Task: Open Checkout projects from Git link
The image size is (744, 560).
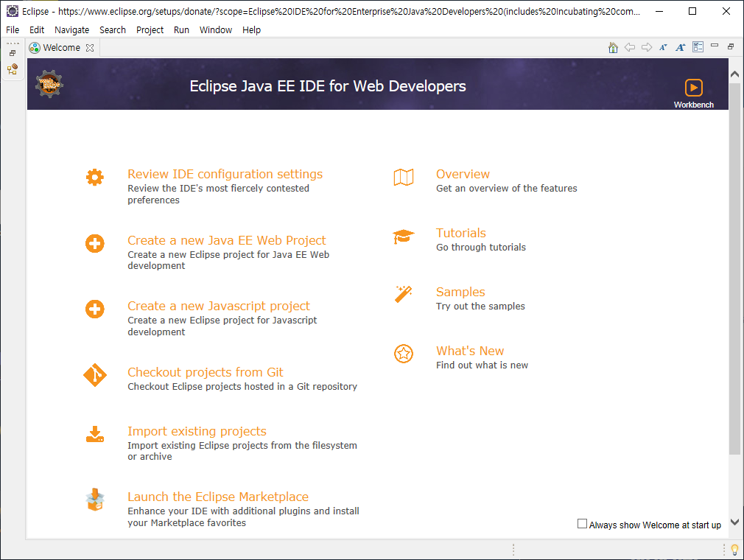Action: click(x=205, y=372)
